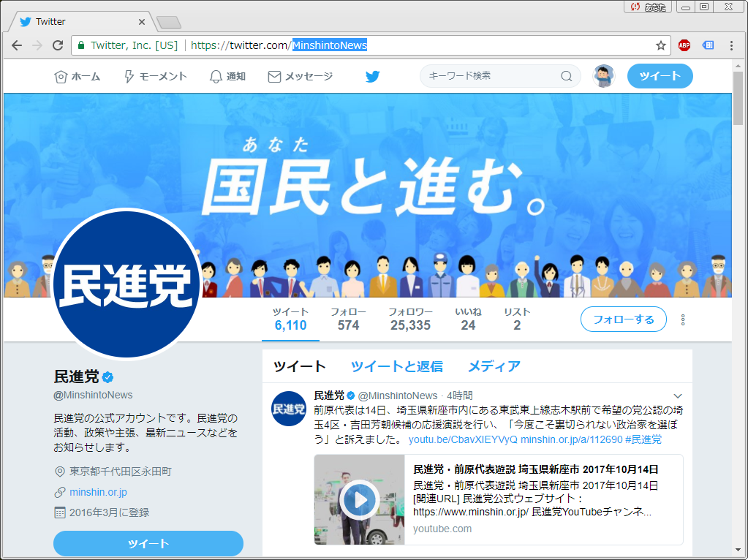
Task: Click the ツイート button under profile info
Action: [x=148, y=543]
